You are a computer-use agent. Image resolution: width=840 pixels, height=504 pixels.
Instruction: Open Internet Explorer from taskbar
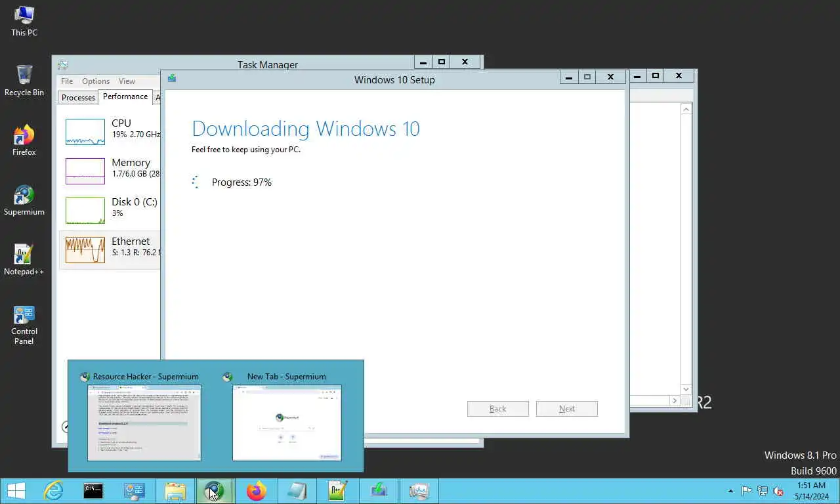53,491
